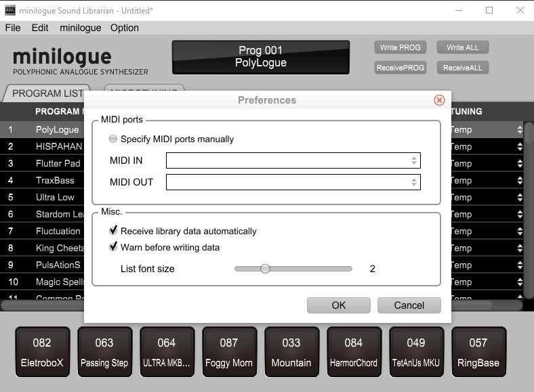Select favorite pad 063 Passing Step

point(104,352)
